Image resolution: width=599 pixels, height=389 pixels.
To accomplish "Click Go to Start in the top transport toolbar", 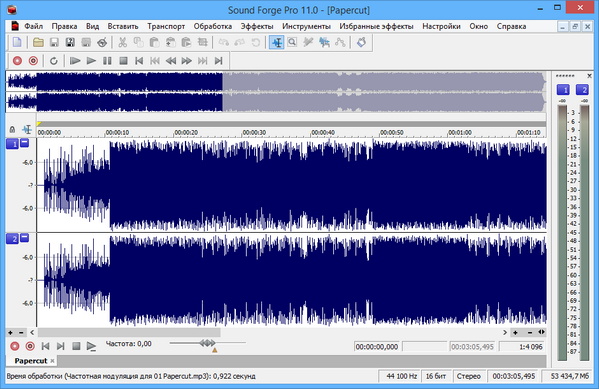I will pyautogui.click(x=139, y=61).
